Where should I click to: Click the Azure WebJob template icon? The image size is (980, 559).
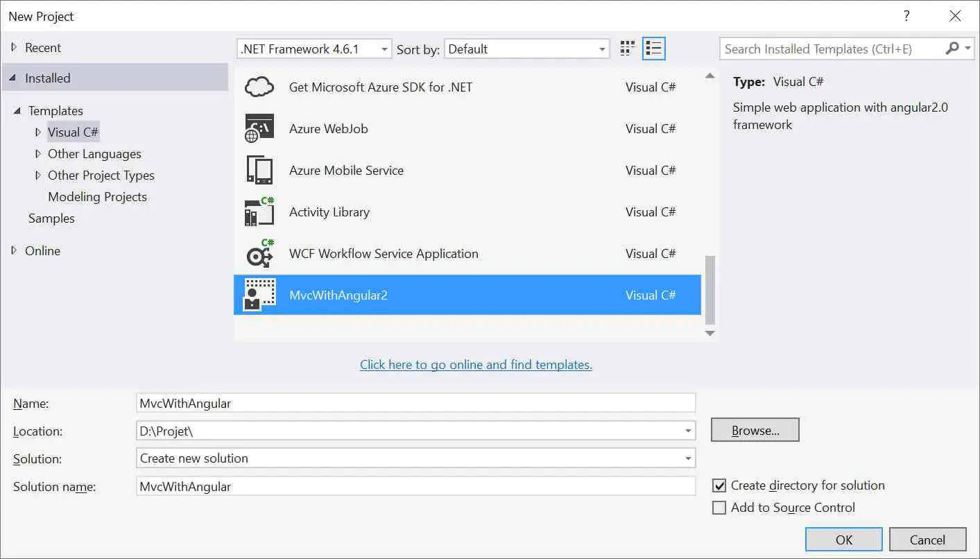tap(260, 128)
